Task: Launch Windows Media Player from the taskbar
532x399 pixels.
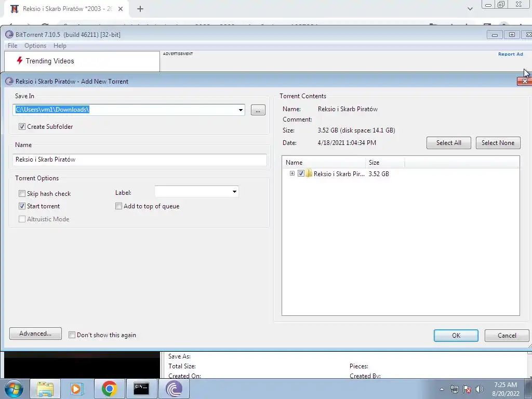Action: point(77,389)
